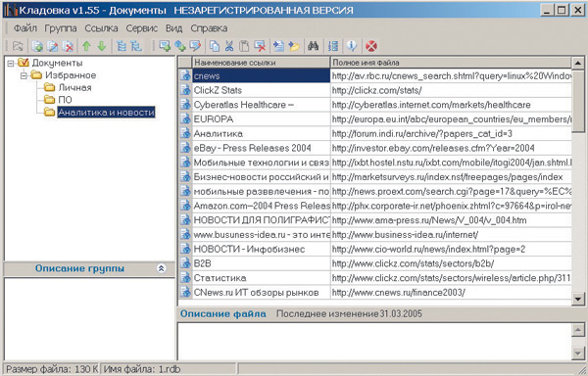
Task: Open the Ссылка menu
Action: click(x=101, y=28)
